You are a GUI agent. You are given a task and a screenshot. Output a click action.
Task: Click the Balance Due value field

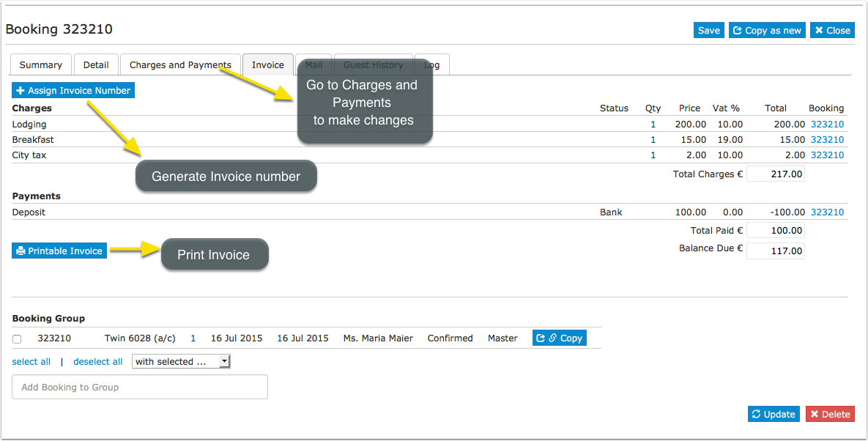(x=776, y=251)
